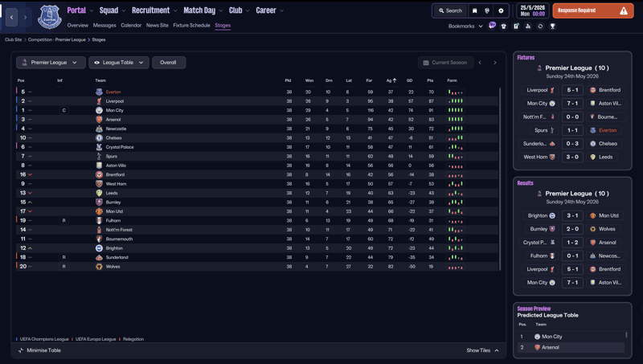Click the date and time box 25/5/2026
This screenshot has width=643, height=364.
click(x=532, y=10)
